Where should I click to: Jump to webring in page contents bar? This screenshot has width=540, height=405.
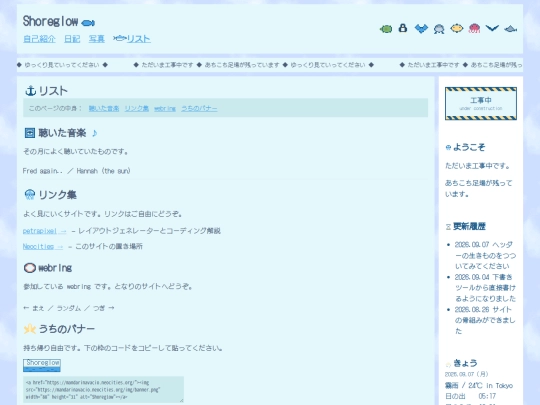[x=165, y=108]
